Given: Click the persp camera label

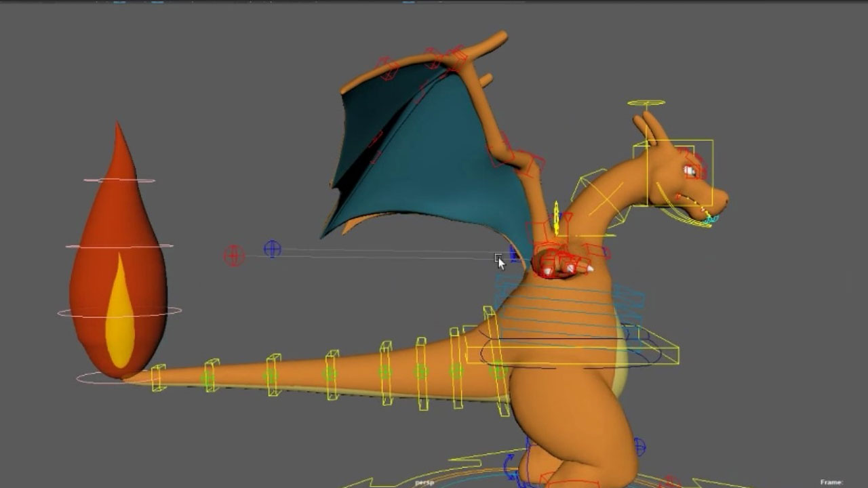Looking at the screenshot, I should tap(424, 483).
